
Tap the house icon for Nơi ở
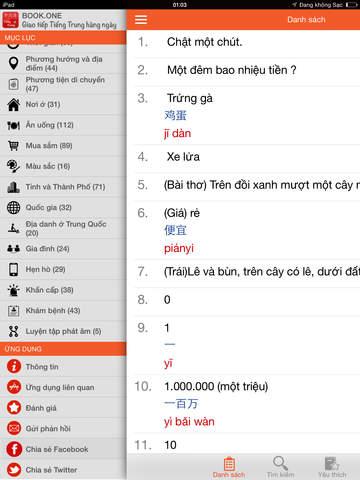[13, 105]
